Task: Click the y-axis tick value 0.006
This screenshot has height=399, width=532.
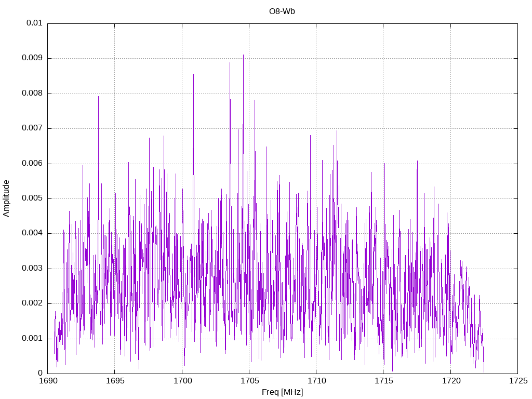Action: [32, 164]
